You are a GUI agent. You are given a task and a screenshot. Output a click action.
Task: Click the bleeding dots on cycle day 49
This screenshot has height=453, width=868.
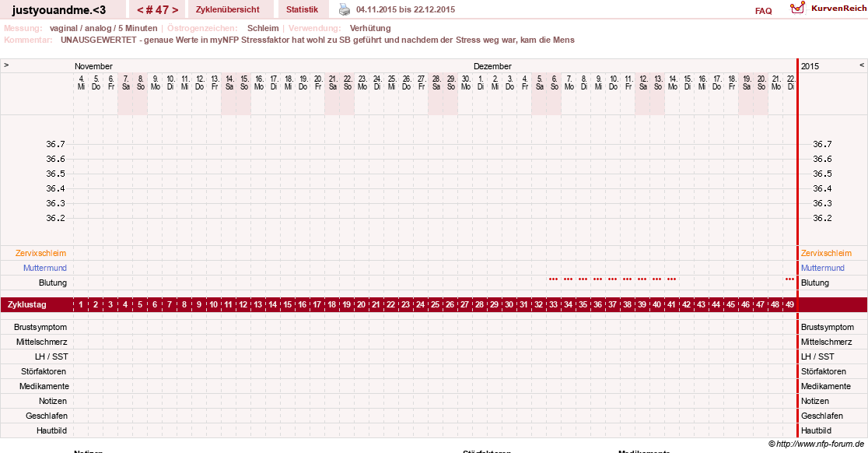click(x=789, y=279)
